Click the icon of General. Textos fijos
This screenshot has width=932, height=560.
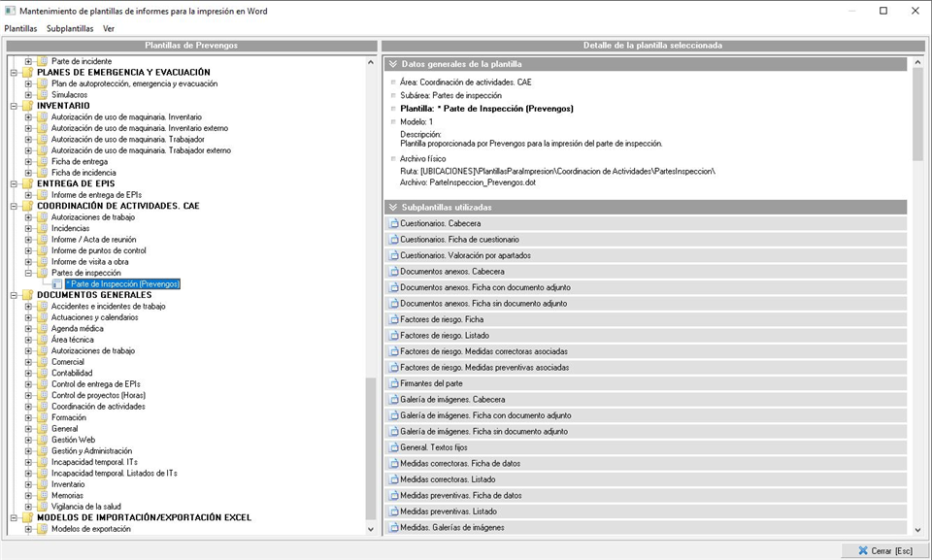tap(393, 447)
